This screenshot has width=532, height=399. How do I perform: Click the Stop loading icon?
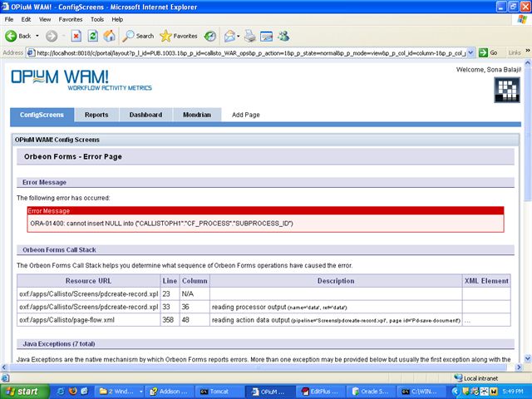(x=76, y=36)
